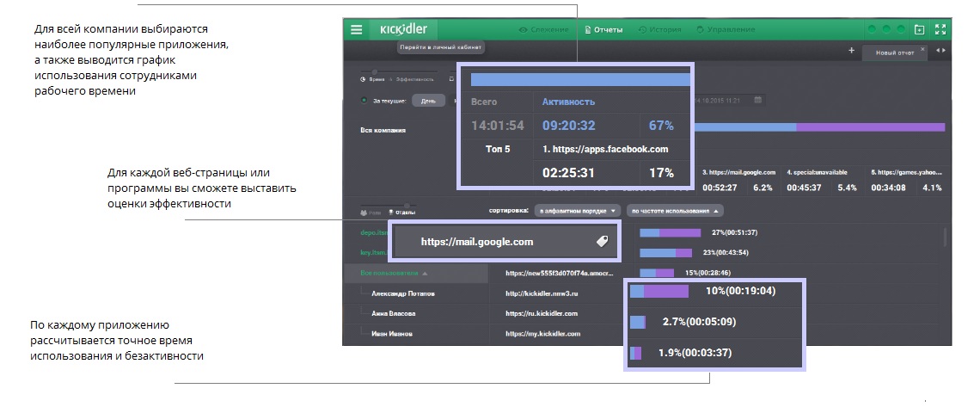Image resolution: width=980 pixels, height=407 pixels.
Task: Select the Эффективность mode label
Action: pos(415,79)
